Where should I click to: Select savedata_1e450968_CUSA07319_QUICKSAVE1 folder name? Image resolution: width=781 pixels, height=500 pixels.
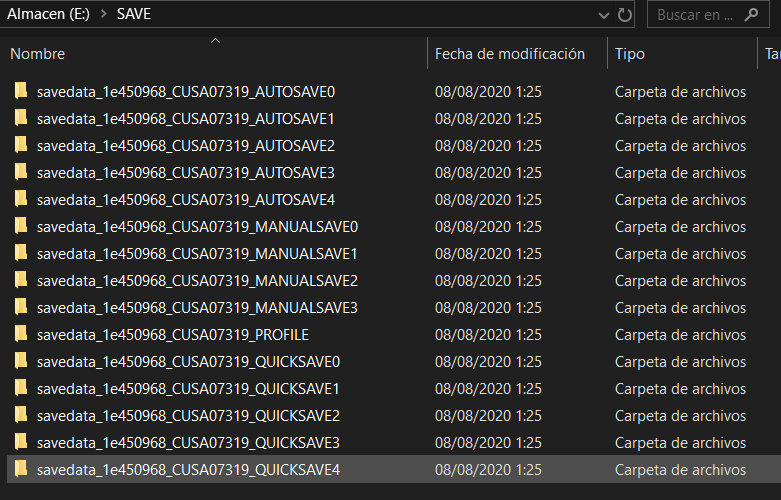click(188, 388)
